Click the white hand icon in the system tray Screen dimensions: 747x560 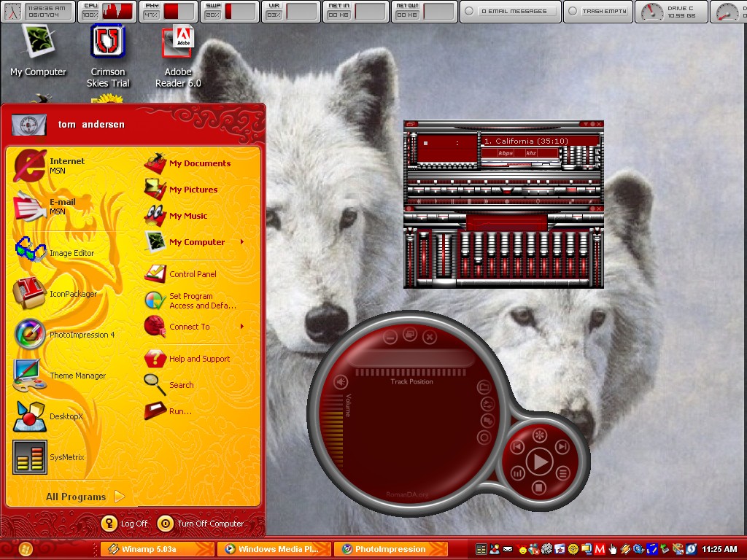[613, 550]
